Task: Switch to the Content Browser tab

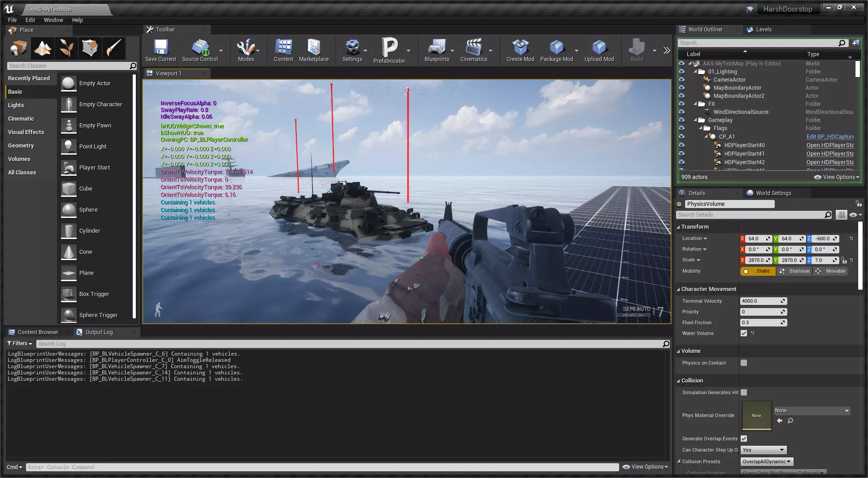Action: (x=38, y=332)
